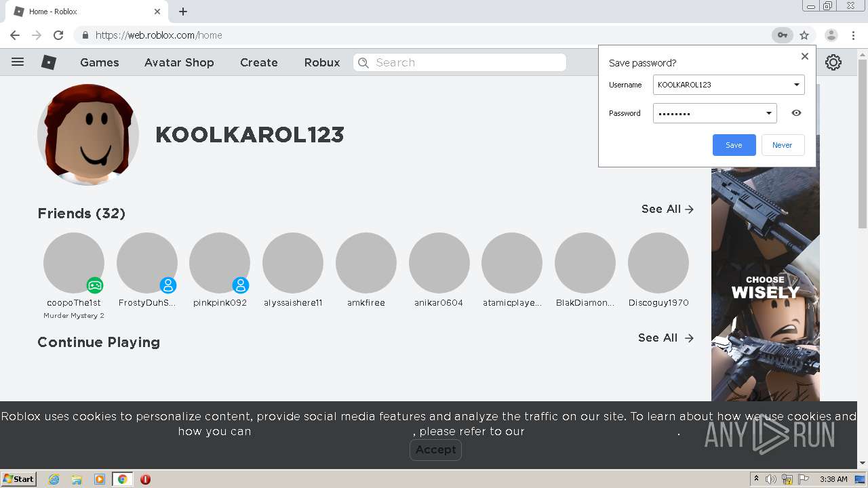Click FrostyDuhS online status icon
The height and width of the screenshot is (488, 868).
tap(168, 285)
